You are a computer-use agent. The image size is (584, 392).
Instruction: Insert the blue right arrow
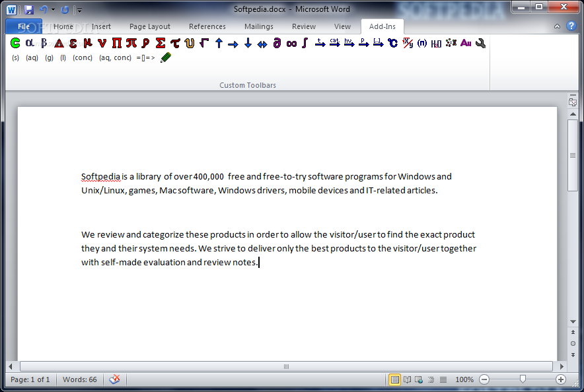coord(233,45)
